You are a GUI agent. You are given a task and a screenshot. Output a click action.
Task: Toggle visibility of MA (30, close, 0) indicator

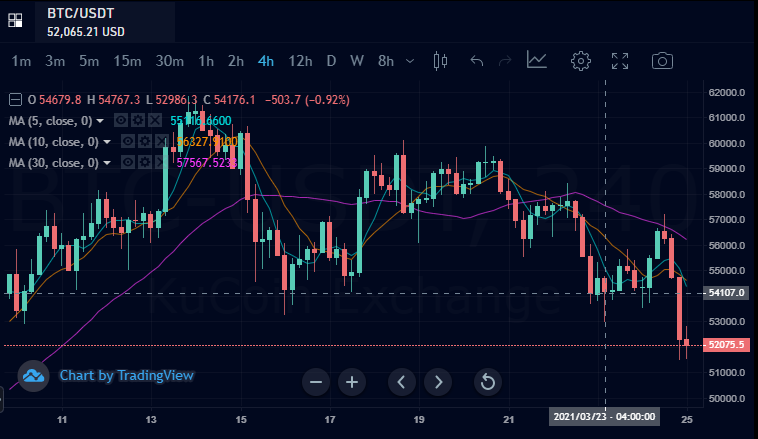pyautogui.click(x=128, y=162)
